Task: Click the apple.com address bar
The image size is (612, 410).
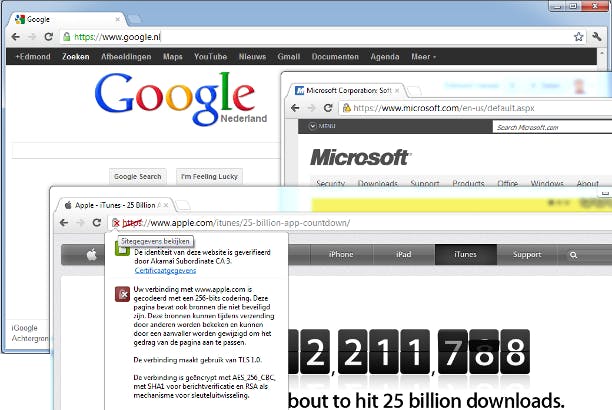Action: click(x=360, y=223)
